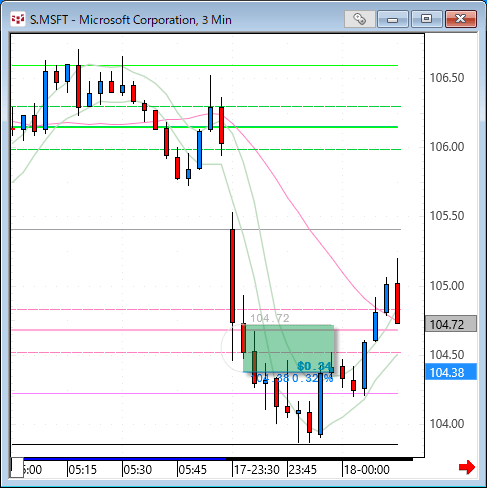
Task: Click the red scroll-right arrow
Action: 466,467
